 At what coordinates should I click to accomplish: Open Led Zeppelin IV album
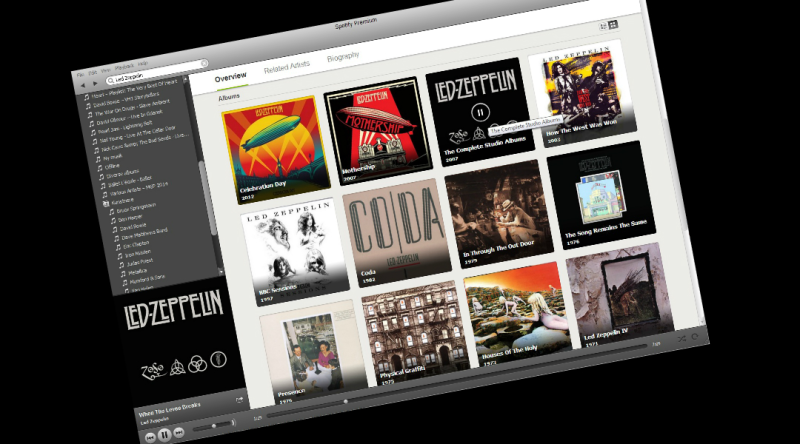tap(619, 295)
